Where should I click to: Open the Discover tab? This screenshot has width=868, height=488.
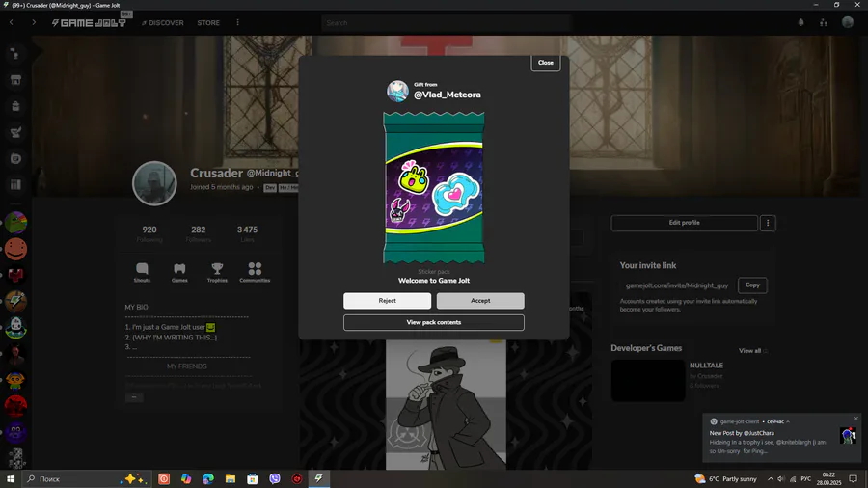[x=163, y=23]
